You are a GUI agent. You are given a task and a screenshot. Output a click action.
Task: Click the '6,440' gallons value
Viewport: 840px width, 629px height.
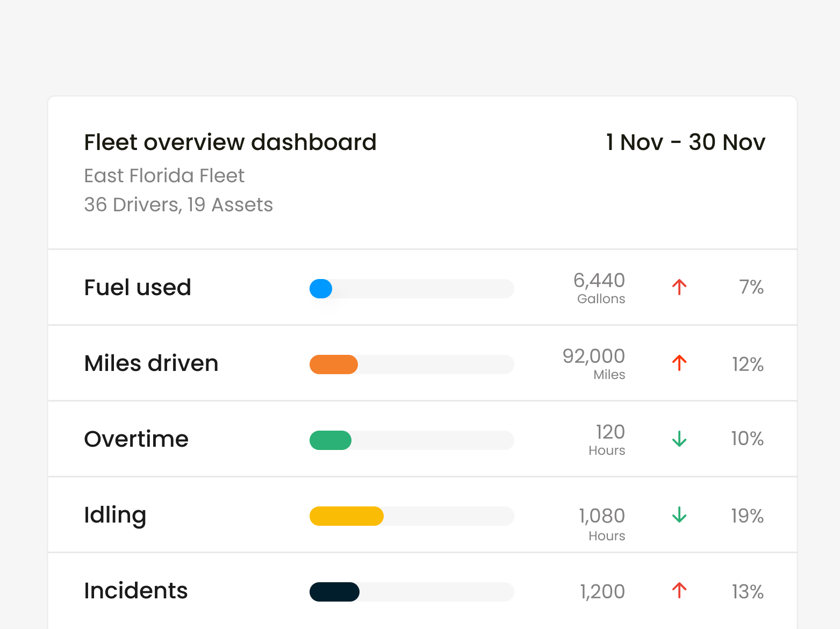click(599, 280)
